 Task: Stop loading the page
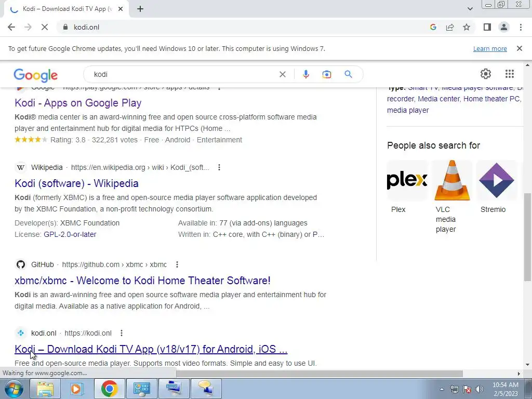point(45,27)
